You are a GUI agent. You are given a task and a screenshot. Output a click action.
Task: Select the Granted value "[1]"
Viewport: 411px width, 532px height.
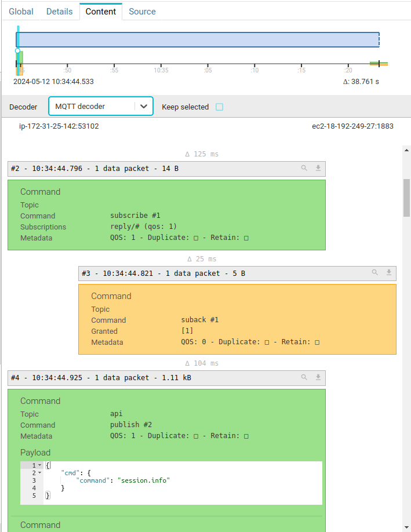pos(187,330)
